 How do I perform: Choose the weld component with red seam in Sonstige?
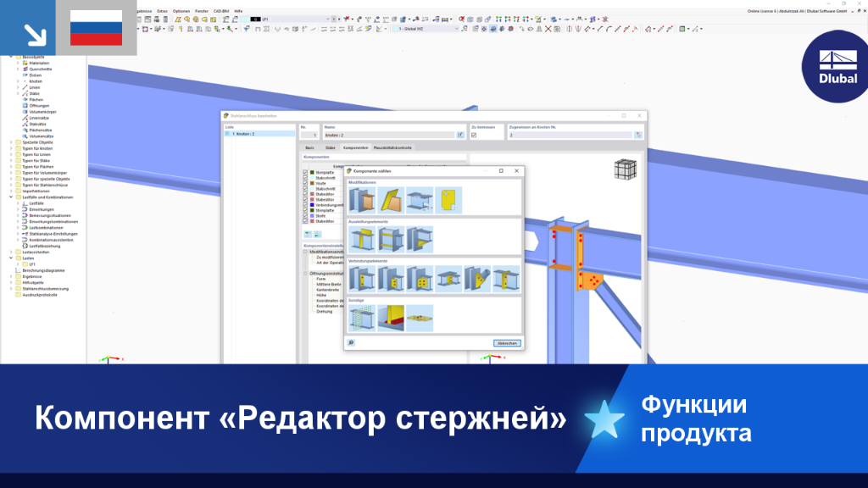point(391,319)
